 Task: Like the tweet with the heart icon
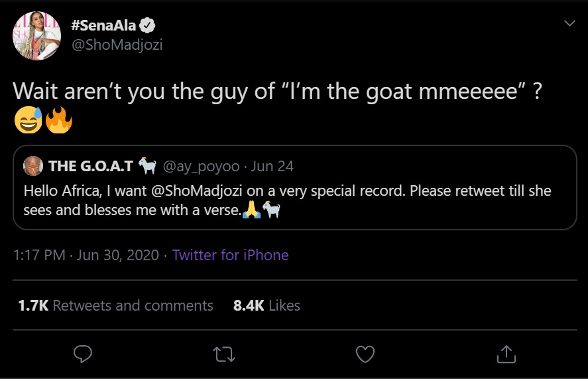(365, 354)
